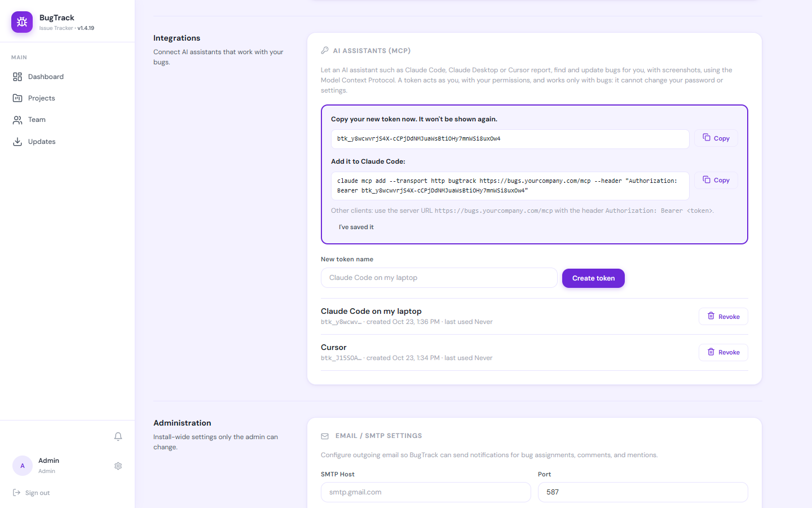
Task: Click the Projects folder icon
Action: pos(17,98)
